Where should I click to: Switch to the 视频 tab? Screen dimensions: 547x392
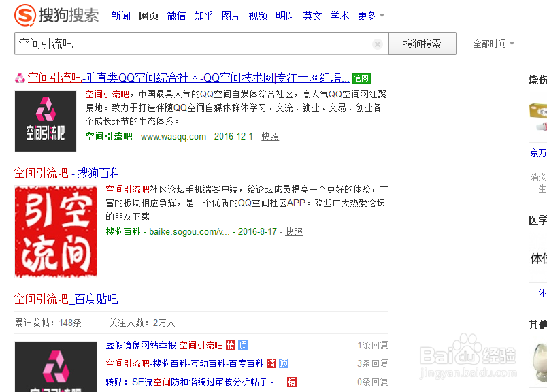point(258,16)
